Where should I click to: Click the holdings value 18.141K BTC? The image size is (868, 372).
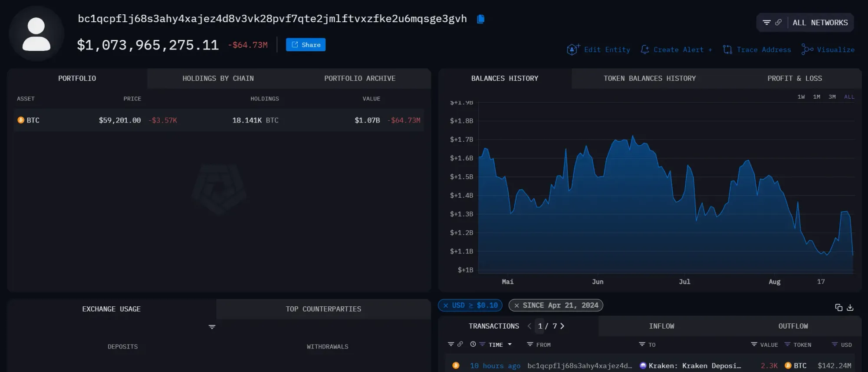255,120
